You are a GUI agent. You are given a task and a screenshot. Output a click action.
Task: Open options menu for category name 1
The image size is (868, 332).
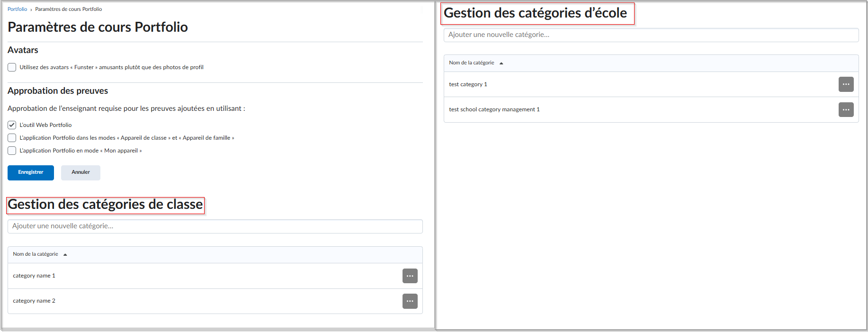pyautogui.click(x=410, y=276)
